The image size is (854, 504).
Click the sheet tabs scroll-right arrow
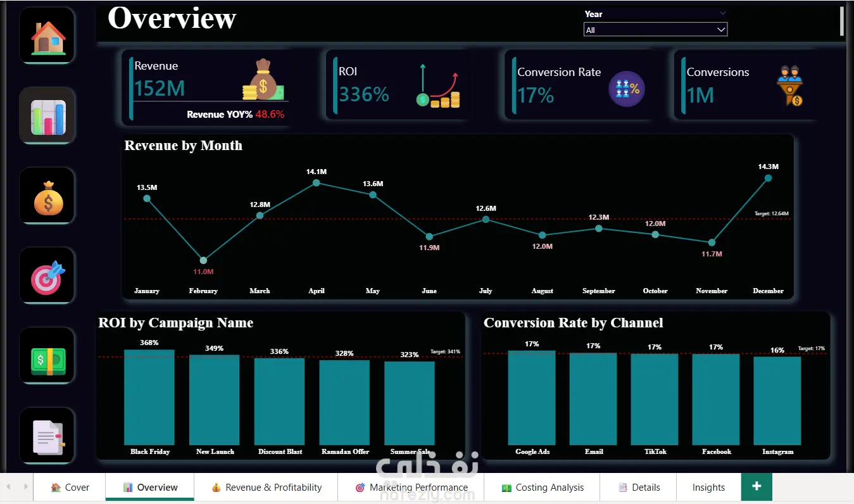pos(25,487)
